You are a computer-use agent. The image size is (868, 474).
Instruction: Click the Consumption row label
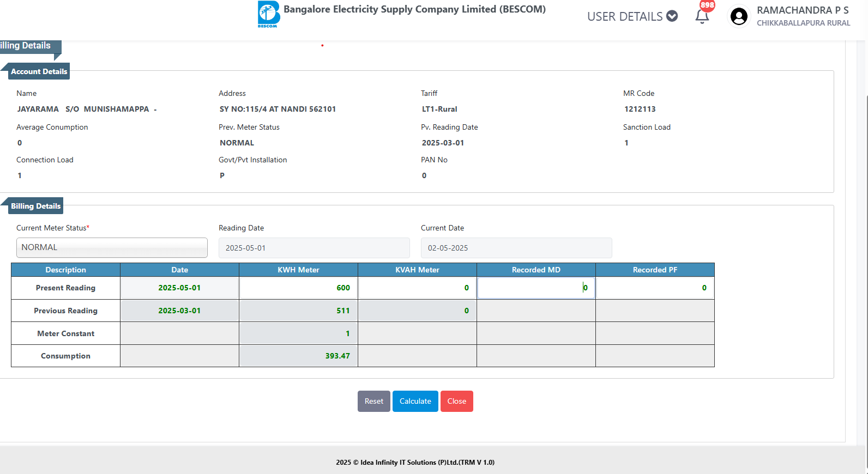pyautogui.click(x=65, y=356)
